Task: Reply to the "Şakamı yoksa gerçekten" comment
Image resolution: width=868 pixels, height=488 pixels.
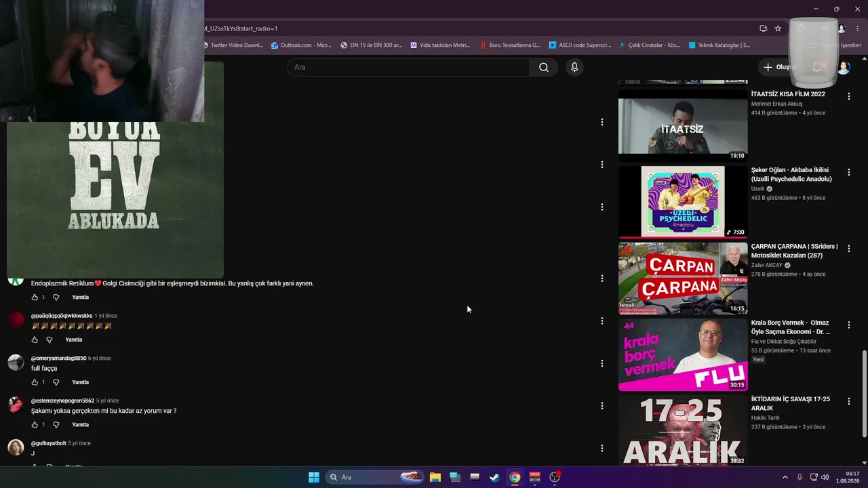Action: tap(81, 425)
